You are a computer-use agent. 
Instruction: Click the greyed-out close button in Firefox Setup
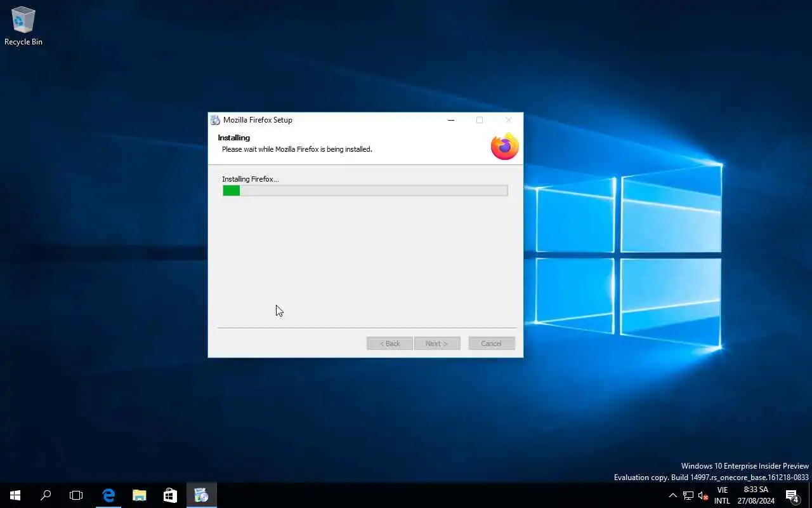(508, 120)
